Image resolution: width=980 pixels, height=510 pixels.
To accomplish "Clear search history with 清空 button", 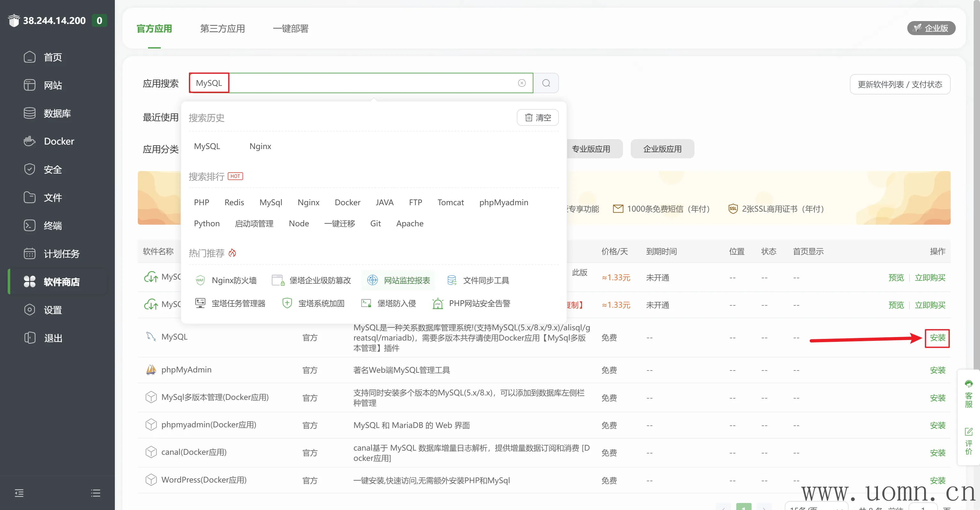I will [537, 117].
